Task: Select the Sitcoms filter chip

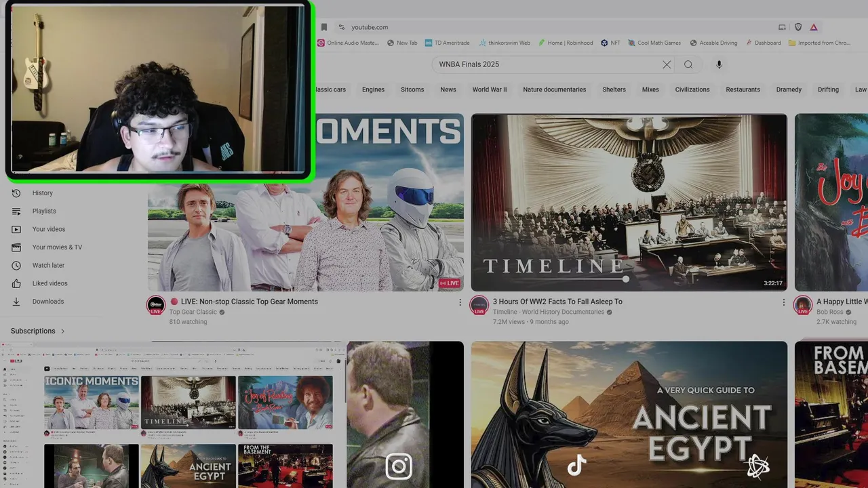Action: click(x=412, y=89)
